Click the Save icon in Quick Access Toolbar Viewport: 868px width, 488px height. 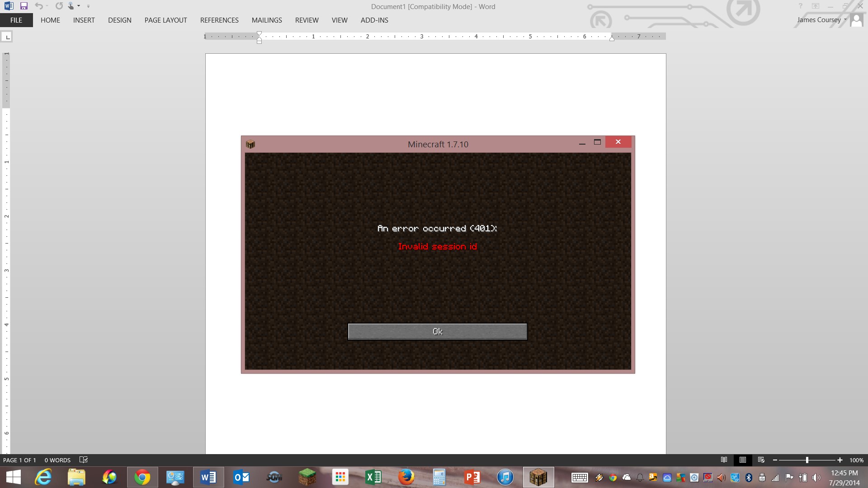point(24,6)
